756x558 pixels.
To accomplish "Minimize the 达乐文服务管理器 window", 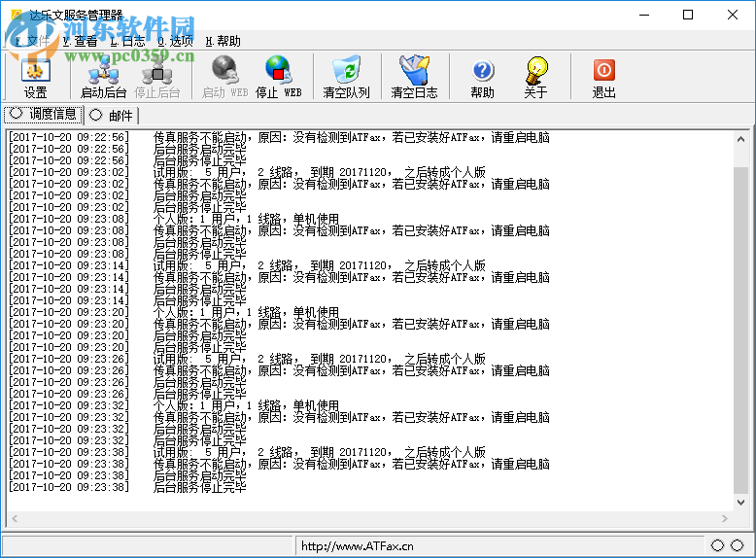I will [x=644, y=15].
